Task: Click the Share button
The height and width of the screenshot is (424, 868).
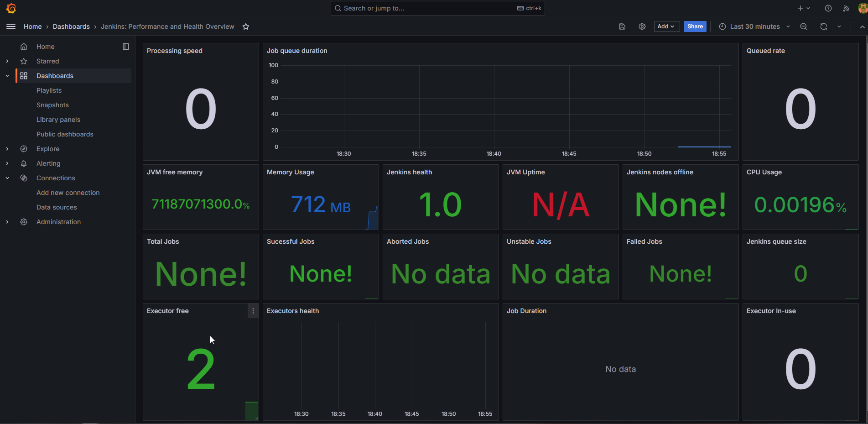Action: pyautogui.click(x=695, y=26)
